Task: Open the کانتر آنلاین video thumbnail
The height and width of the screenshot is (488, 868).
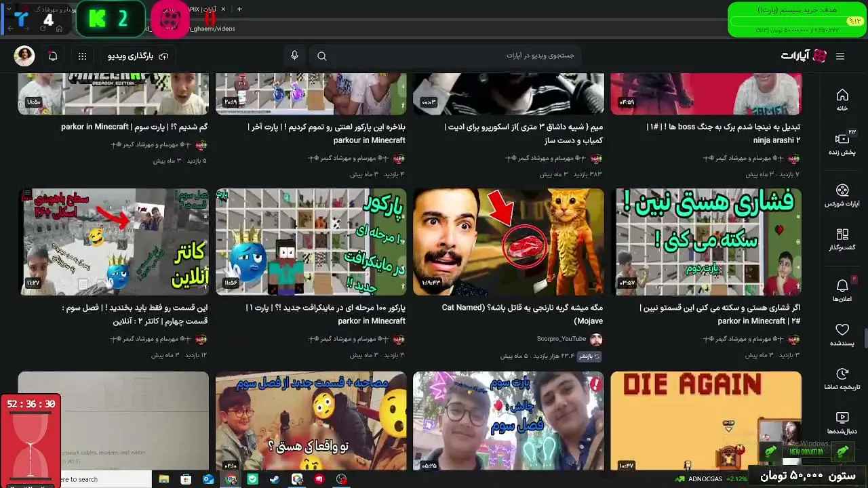Action: [113, 242]
